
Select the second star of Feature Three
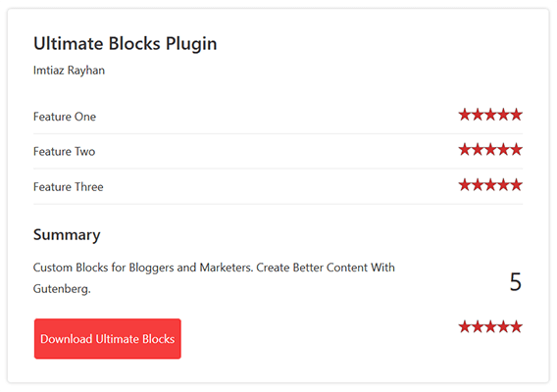pos(478,185)
